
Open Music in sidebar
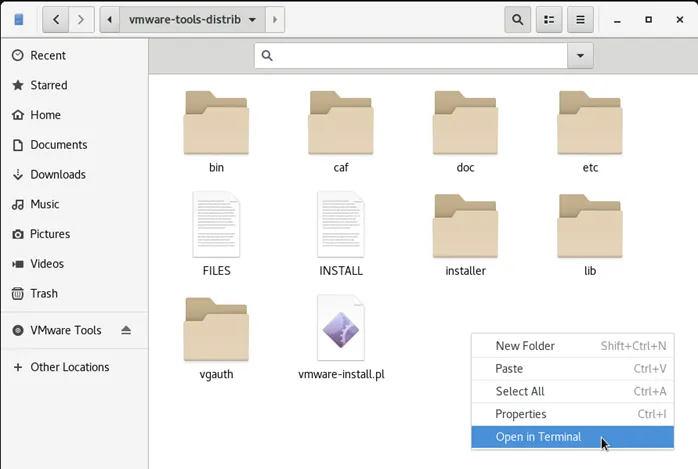click(x=74, y=204)
